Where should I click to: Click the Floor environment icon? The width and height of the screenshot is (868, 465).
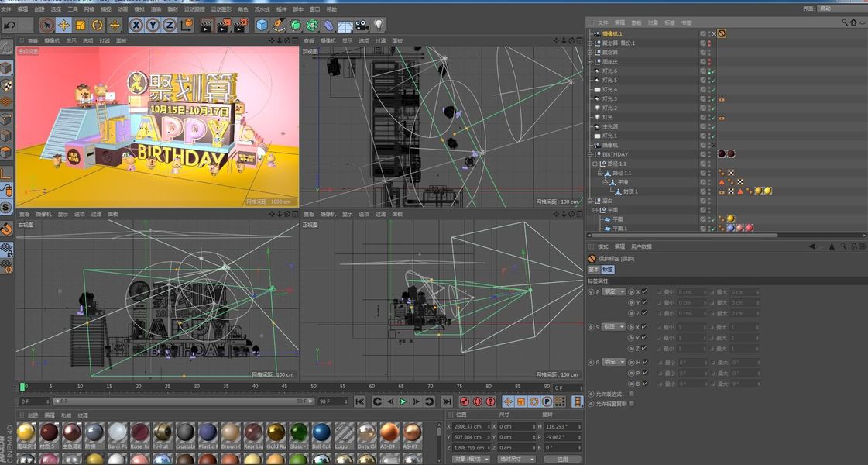[345, 26]
